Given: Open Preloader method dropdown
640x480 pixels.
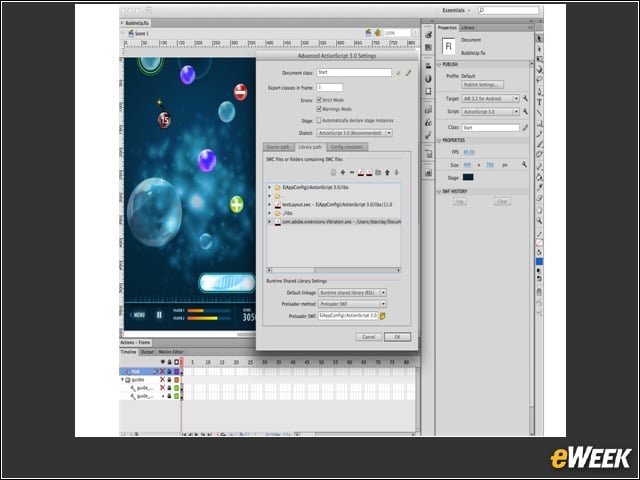Looking at the screenshot, I should (x=352, y=304).
